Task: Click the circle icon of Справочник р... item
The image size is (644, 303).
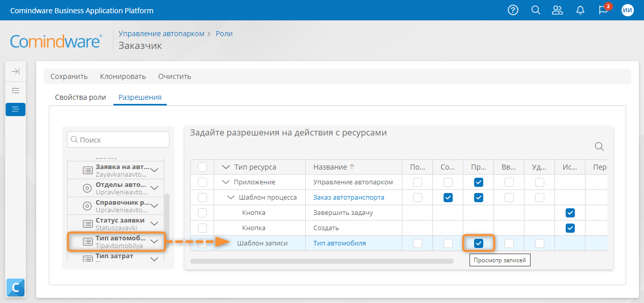Action: pyautogui.click(x=87, y=206)
